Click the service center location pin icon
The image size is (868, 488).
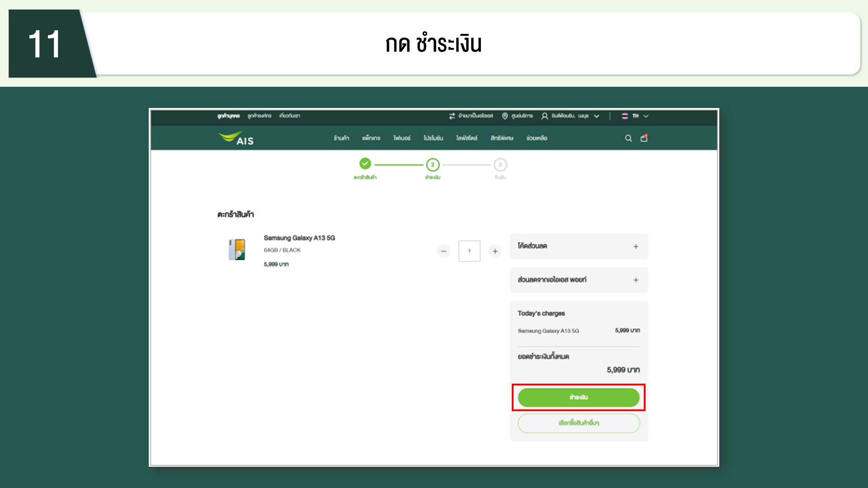point(505,116)
